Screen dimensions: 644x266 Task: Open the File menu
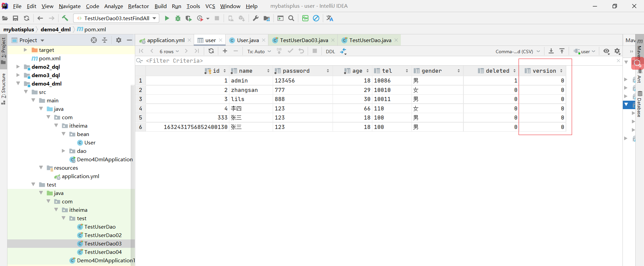tap(17, 6)
